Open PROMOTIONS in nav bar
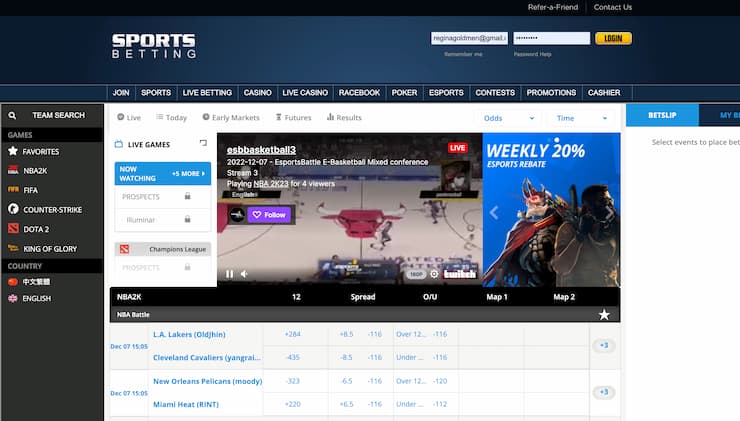The image size is (740, 421). click(x=551, y=93)
